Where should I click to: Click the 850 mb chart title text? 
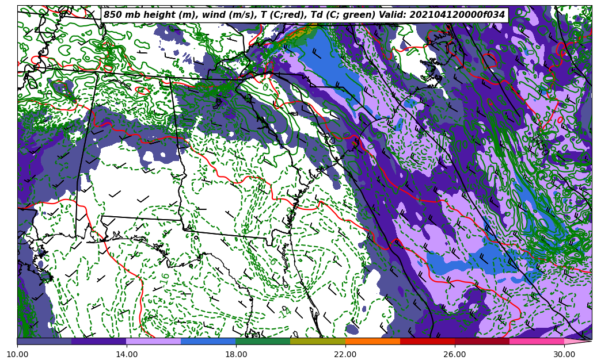(304, 15)
